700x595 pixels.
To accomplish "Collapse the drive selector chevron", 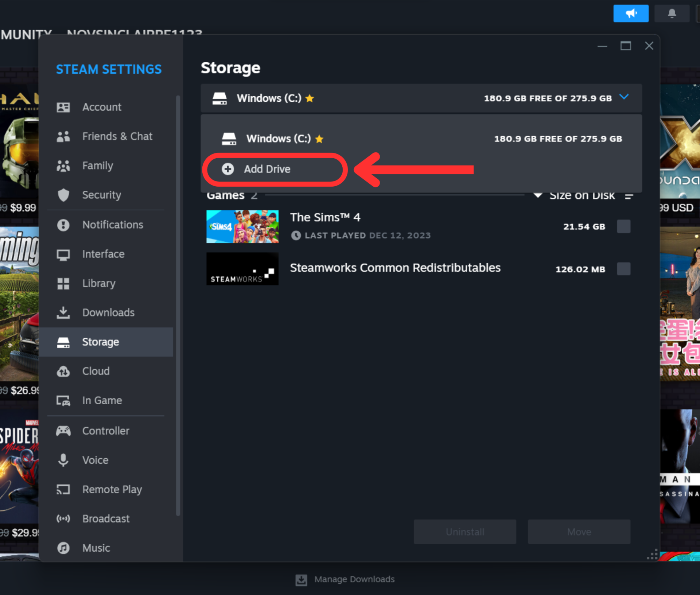I will 624,97.
